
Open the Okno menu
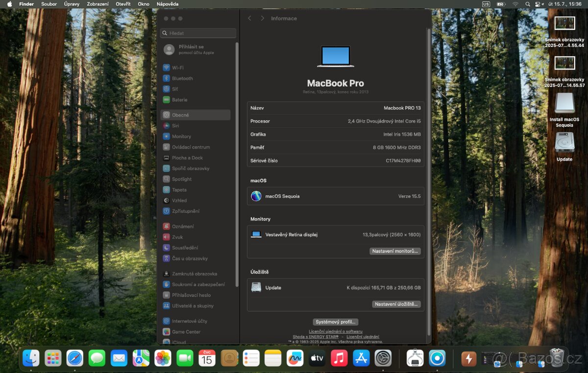pyautogui.click(x=144, y=4)
